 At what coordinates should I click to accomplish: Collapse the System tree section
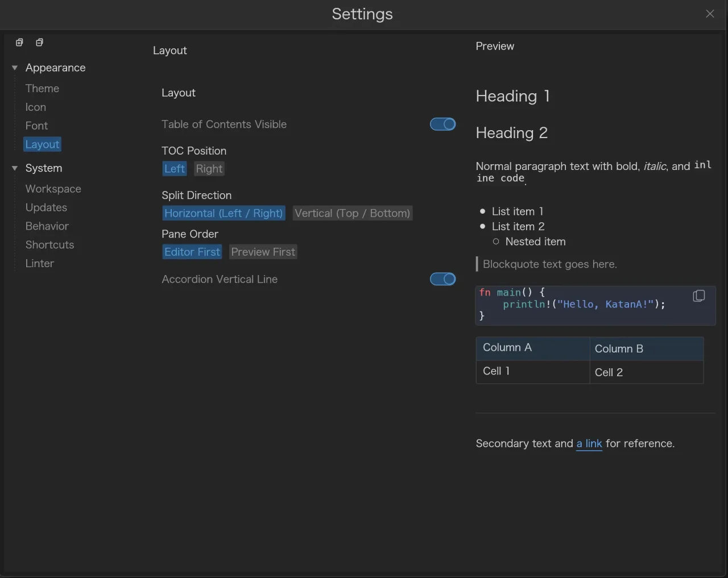point(15,168)
